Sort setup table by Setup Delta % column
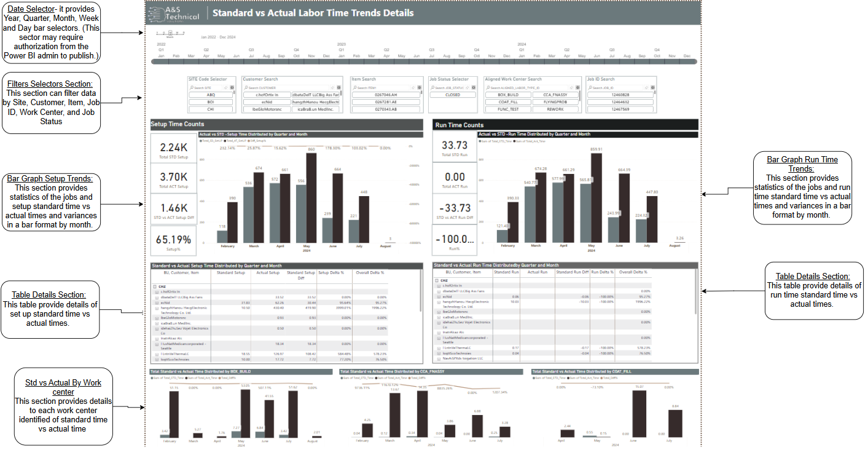Image resolution: width=868 pixels, height=450 pixels. tap(331, 272)
